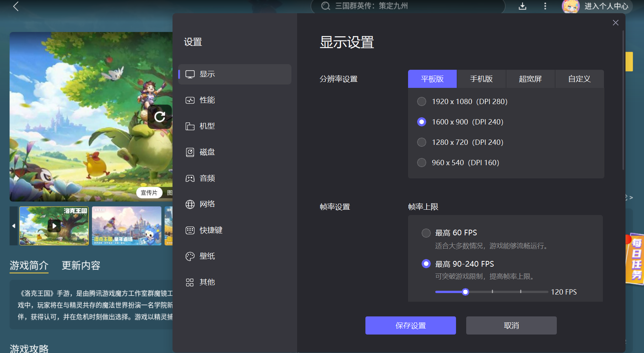Open the 性能 (performance) settings panel

click(x=207, y=100)
